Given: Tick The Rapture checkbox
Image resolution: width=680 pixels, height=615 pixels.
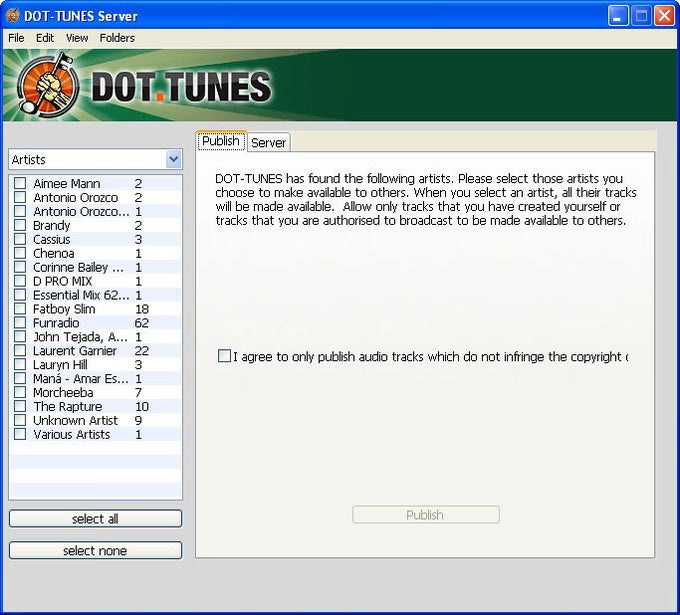Looking at the screenshot, I should [20, 406].
